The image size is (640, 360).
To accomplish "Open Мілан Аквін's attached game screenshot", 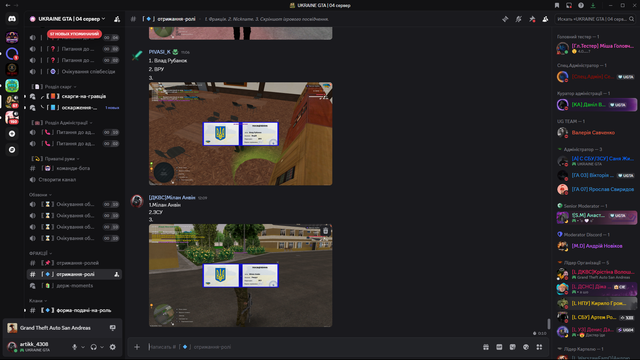I will (240, 275).
